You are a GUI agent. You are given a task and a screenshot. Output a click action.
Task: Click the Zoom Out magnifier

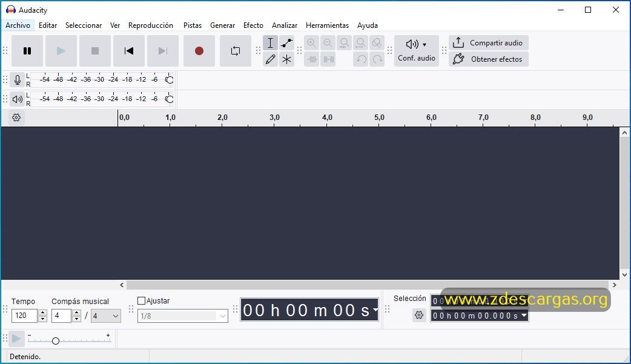click(x=328, y=42)
